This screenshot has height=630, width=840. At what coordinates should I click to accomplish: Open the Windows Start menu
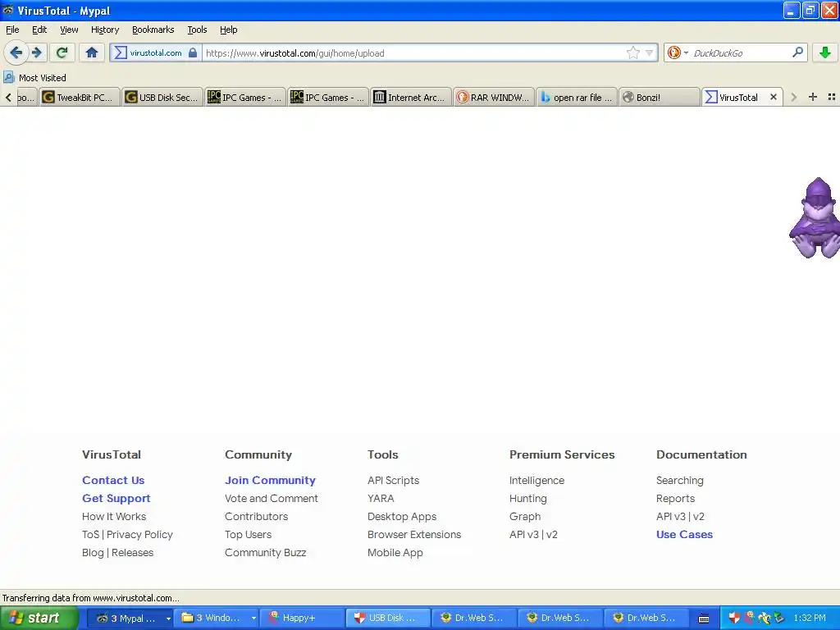39,618
